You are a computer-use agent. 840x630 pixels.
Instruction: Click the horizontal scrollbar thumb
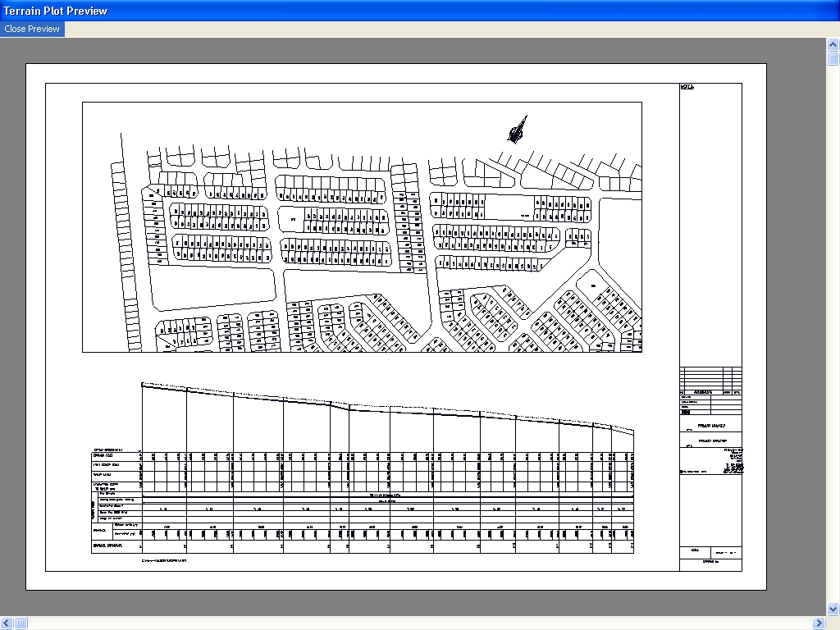pos(21,623)
